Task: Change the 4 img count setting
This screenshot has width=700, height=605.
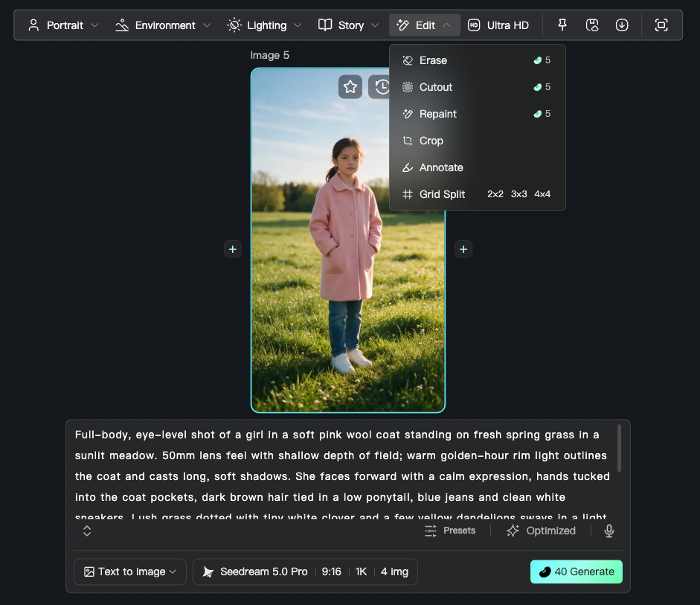Action: (394, 572)
